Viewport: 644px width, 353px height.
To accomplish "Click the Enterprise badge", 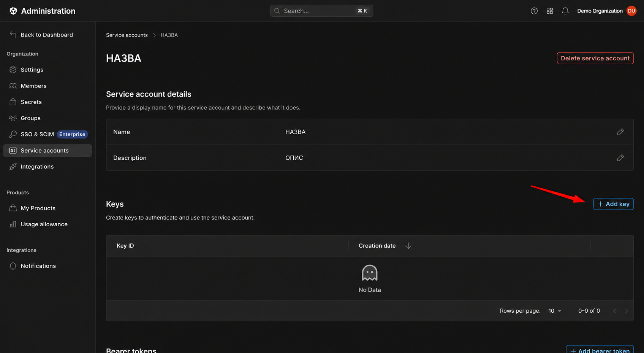I will (72, 134).
